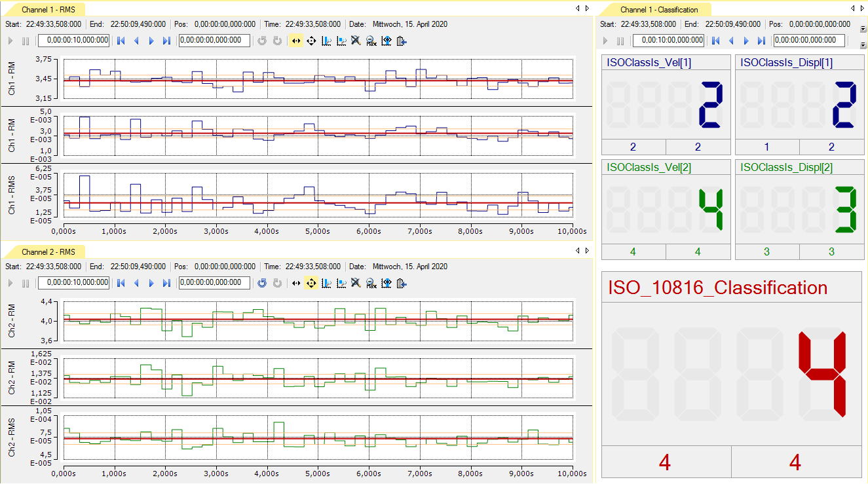Click export clipboard icon in Channel 2 - RMS toolbar
Image resolution: width=868 pixels, height=484 pixels.
click(401, 283)
